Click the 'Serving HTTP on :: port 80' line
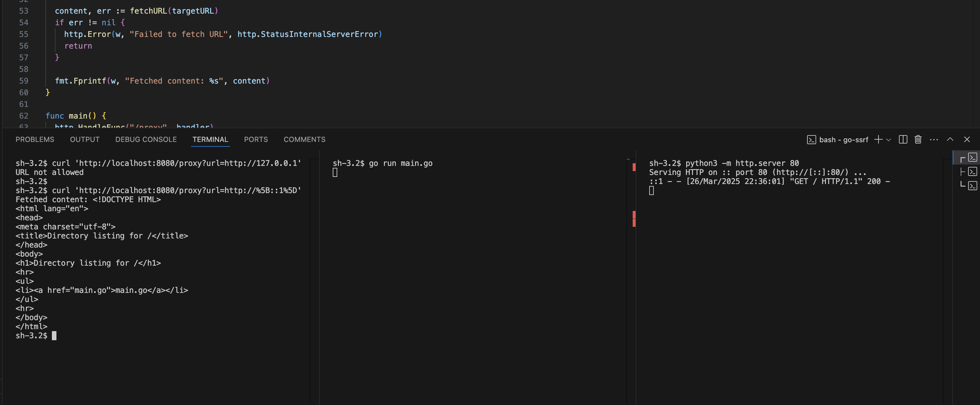This screenshot has width=980, height=405. 758,172
